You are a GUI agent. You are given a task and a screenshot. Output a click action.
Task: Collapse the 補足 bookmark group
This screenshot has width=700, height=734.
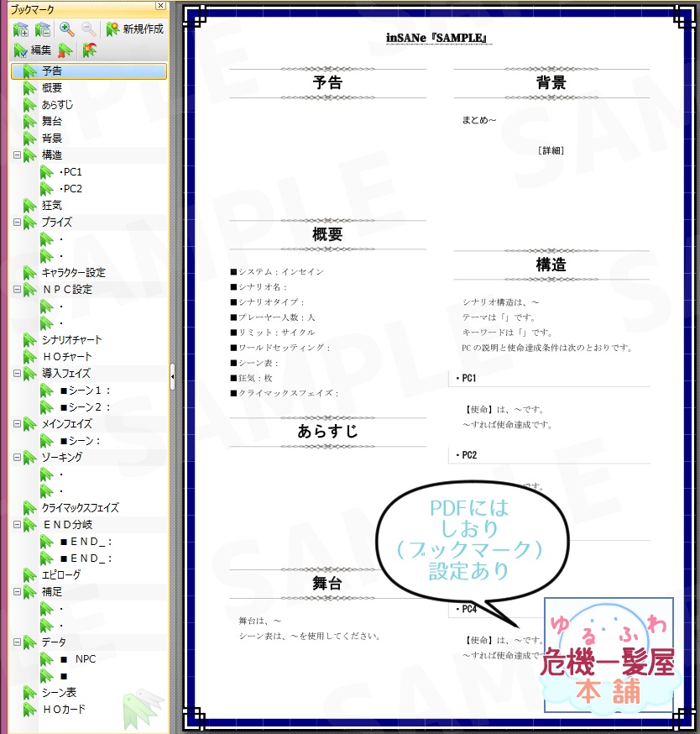point(18,591)
